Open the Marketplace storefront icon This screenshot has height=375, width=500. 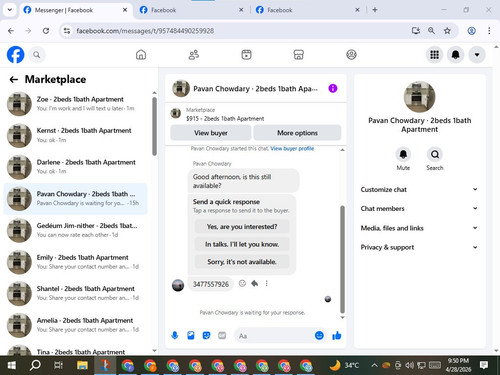(x=299, y=55)
